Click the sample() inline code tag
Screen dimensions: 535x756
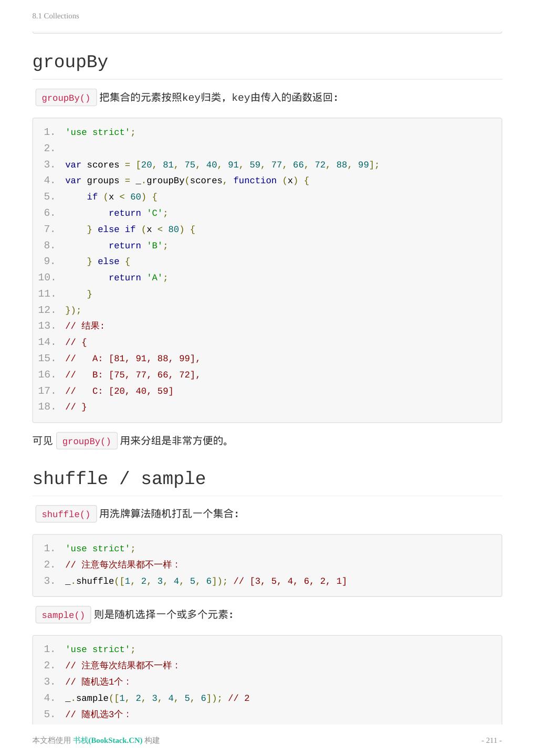pos(63,615)
